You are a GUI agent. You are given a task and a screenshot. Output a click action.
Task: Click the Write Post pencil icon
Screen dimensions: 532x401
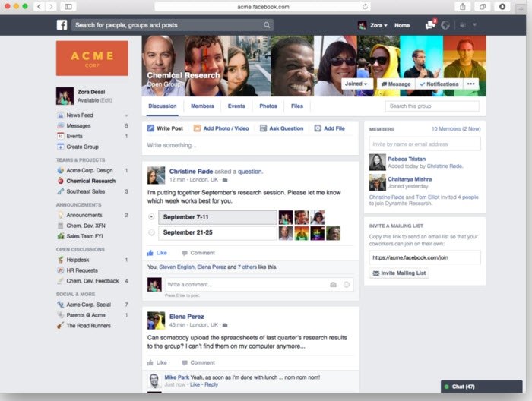[150, 128]
